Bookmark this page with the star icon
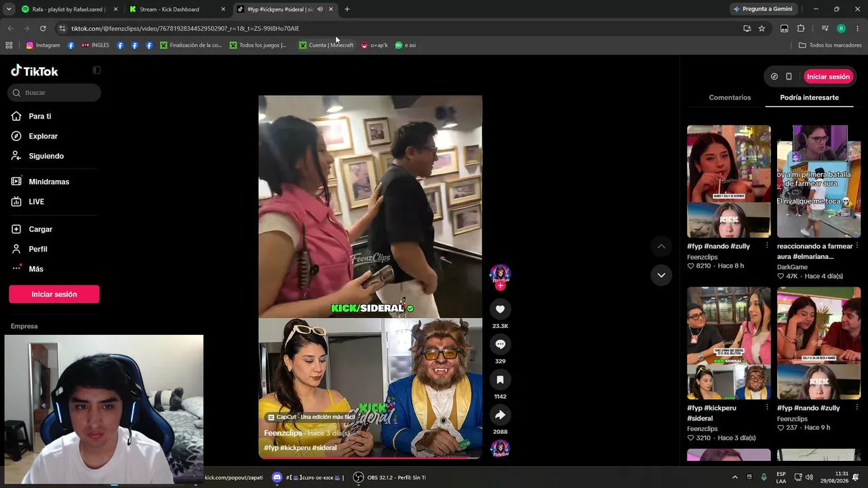 point(762,28)
